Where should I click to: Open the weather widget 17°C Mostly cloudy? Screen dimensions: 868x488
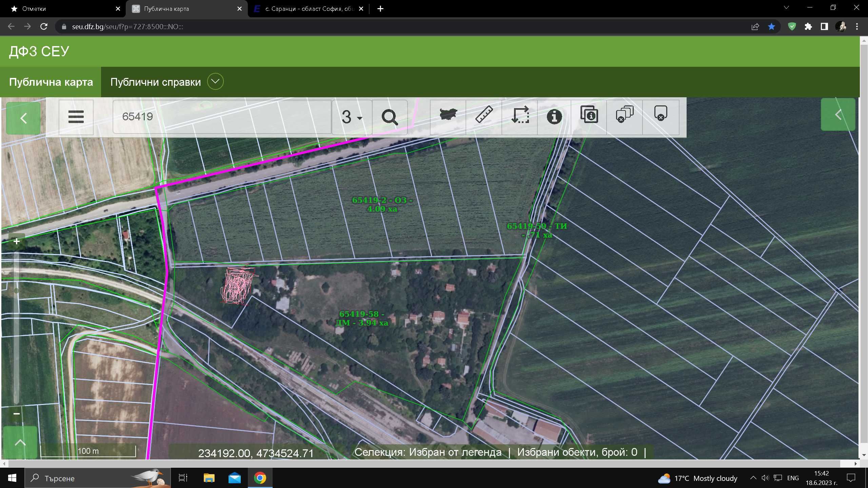pos(698,478)
